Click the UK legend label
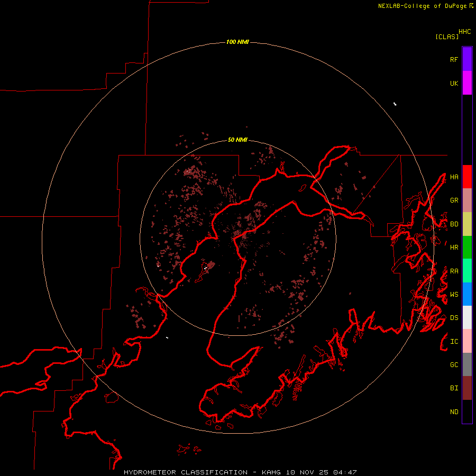 [454, 83]
